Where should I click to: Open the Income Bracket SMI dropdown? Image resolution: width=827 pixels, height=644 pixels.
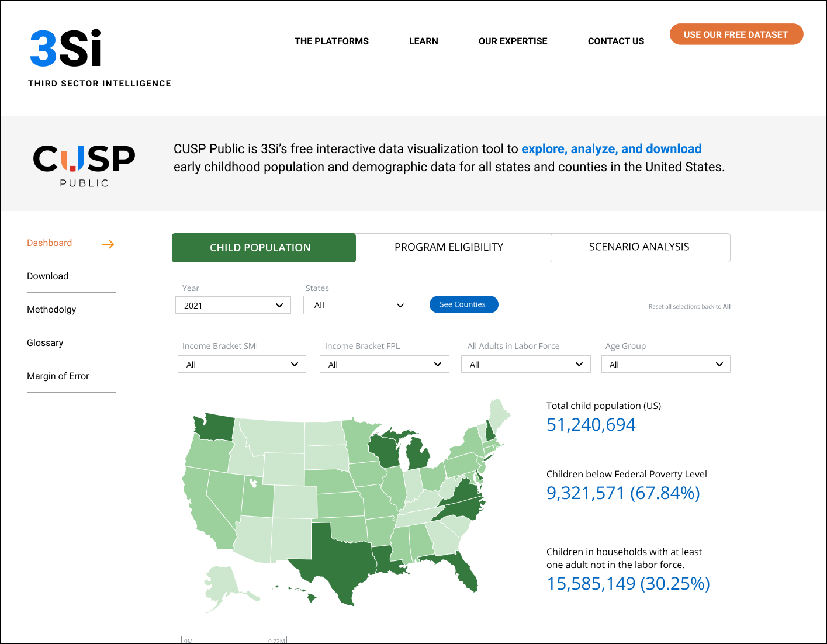pos(242,364)
